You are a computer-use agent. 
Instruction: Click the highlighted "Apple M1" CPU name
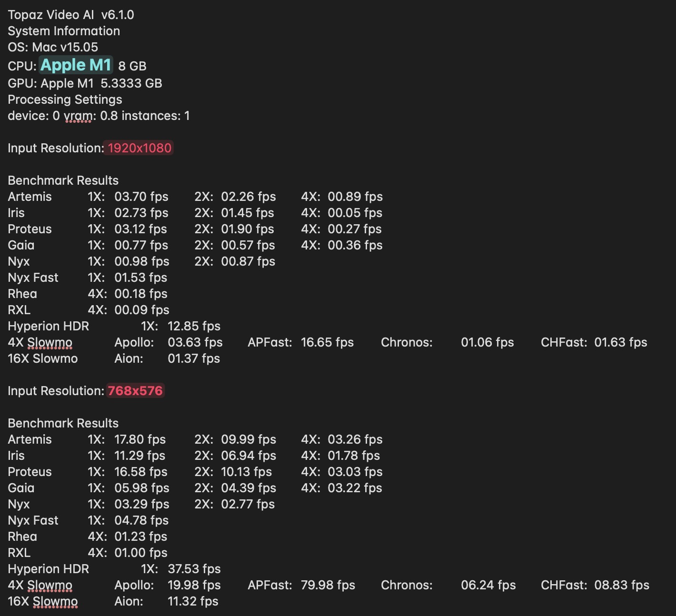[x=76, y=65]
